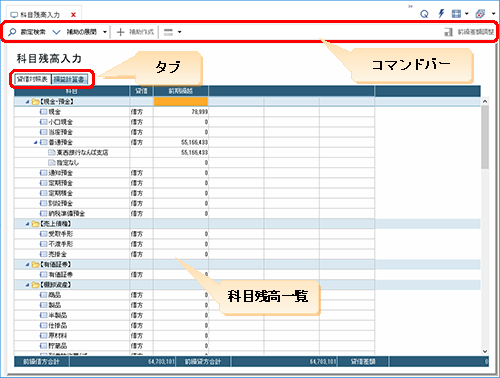Open the 補助の展開 dropdown arrow
Image resolution: width=500 pixels, height=378 pixels.
tap(105, 32)
